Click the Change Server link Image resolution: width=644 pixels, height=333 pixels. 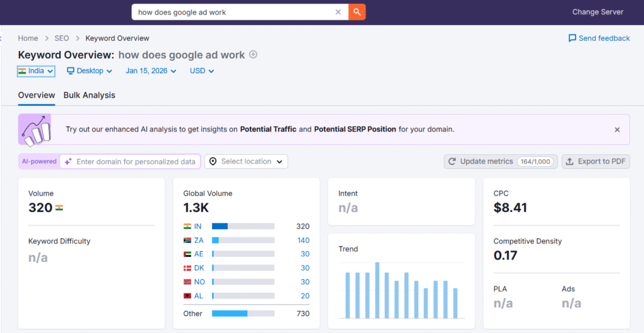[597, 12]
